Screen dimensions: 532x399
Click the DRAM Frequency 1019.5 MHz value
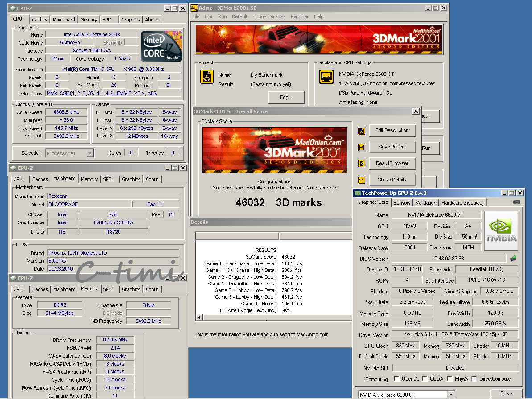pos(115,340)
